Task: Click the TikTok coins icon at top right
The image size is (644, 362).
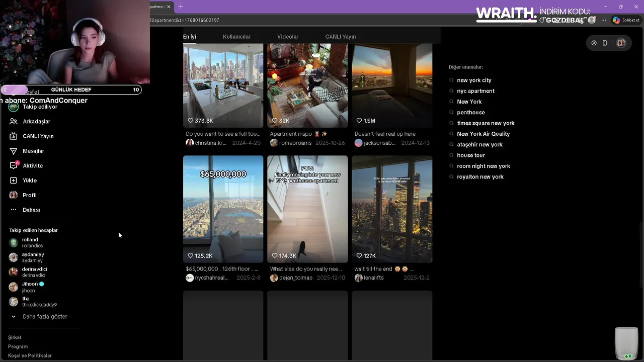Action: 594,43
